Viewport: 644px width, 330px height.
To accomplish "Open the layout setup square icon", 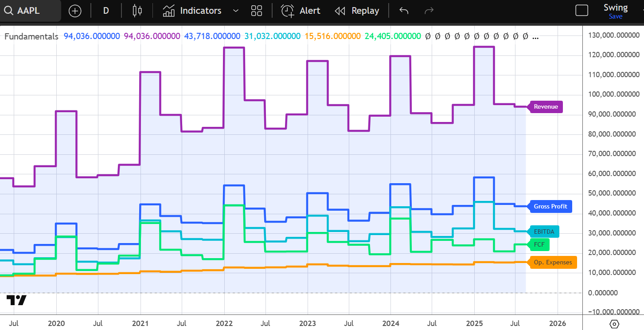I will click(x=582, y=11).
